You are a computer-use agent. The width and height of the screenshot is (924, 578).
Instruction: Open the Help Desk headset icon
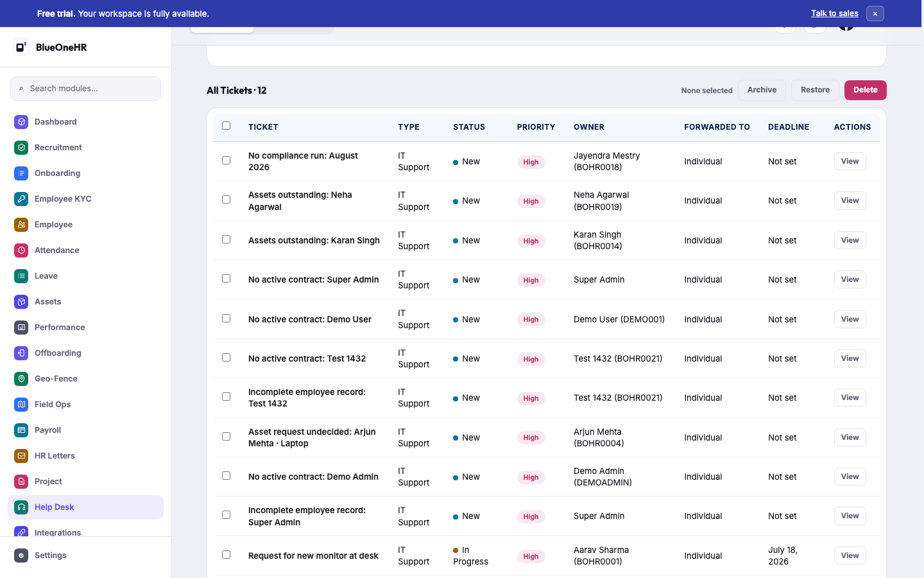pos(21,507)
